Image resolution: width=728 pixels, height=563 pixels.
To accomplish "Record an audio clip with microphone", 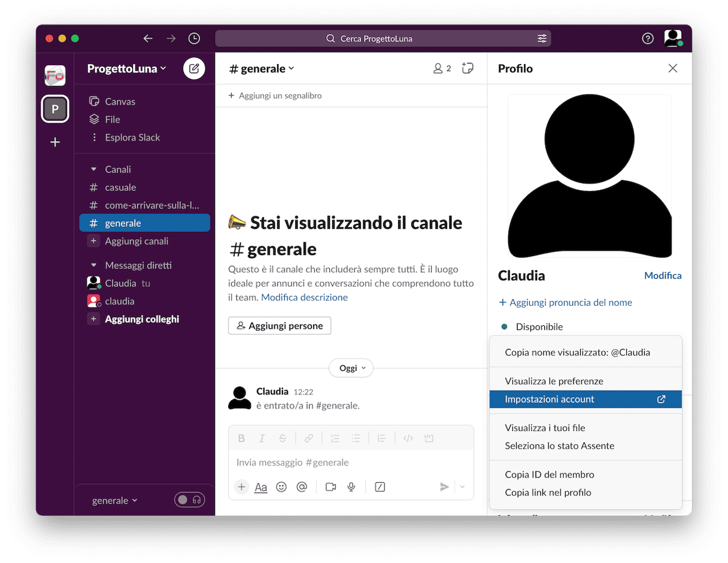I will pos(351,487).
